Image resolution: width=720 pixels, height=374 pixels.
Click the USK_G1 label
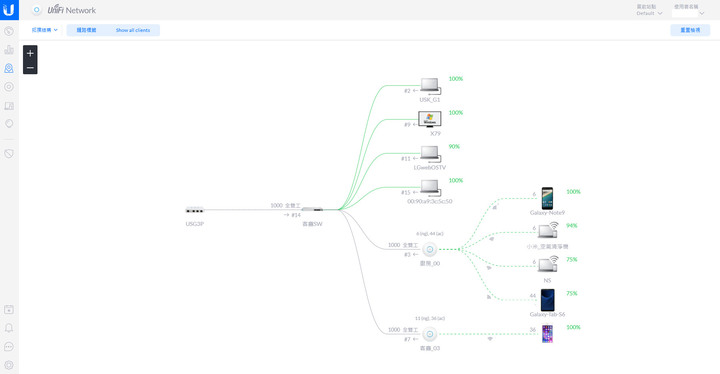point(430,100)
